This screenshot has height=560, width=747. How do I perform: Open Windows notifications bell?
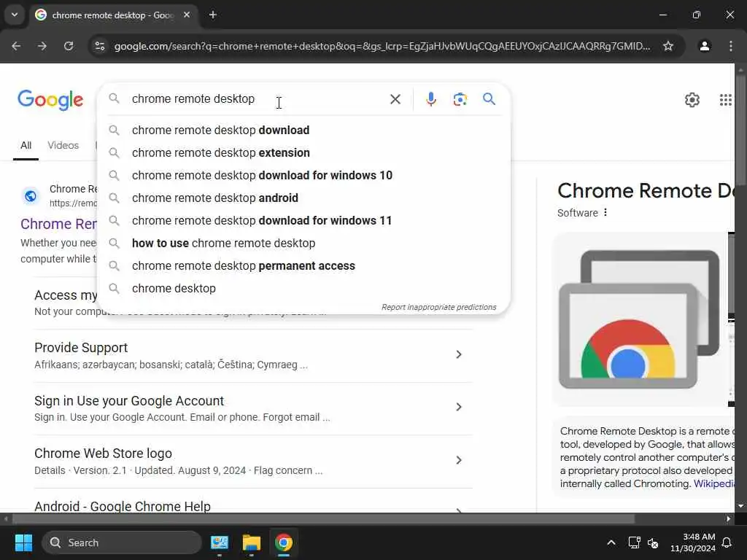[727, 542]
